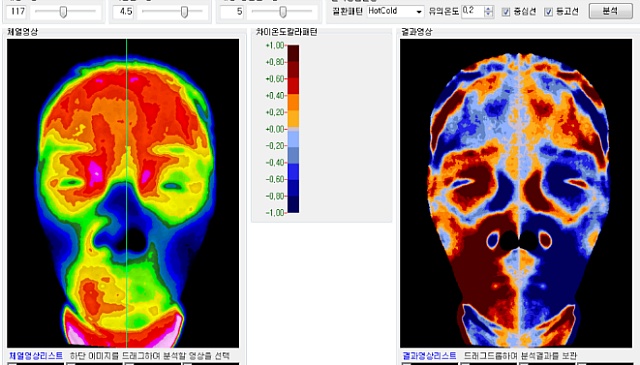Increase 유의온도 value with up arrow

coord(489,9)
